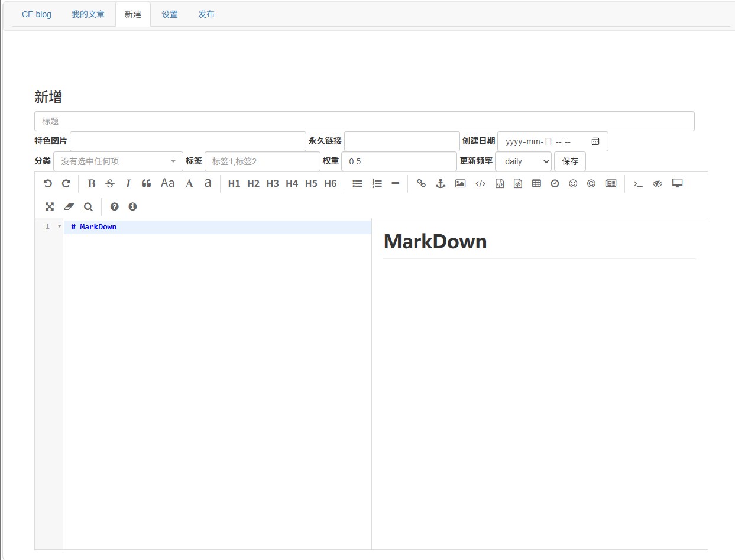Click the rendered MarkDown heading in preview

click(x=435, y=241)
